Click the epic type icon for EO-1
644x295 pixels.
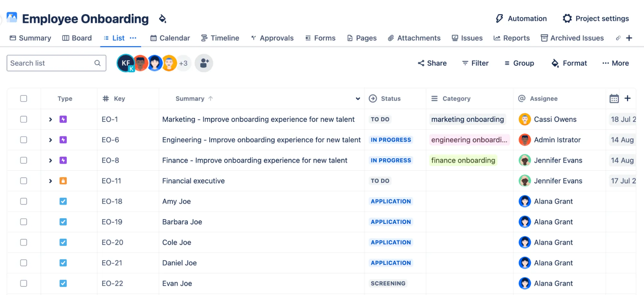pyautogui.click(x=63, y=119)
